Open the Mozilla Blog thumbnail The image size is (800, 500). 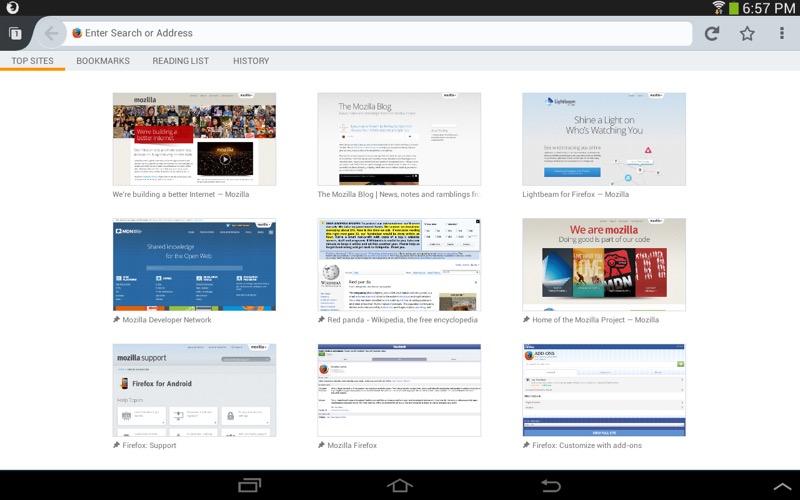pyautogui.click(x=399, y=139)
